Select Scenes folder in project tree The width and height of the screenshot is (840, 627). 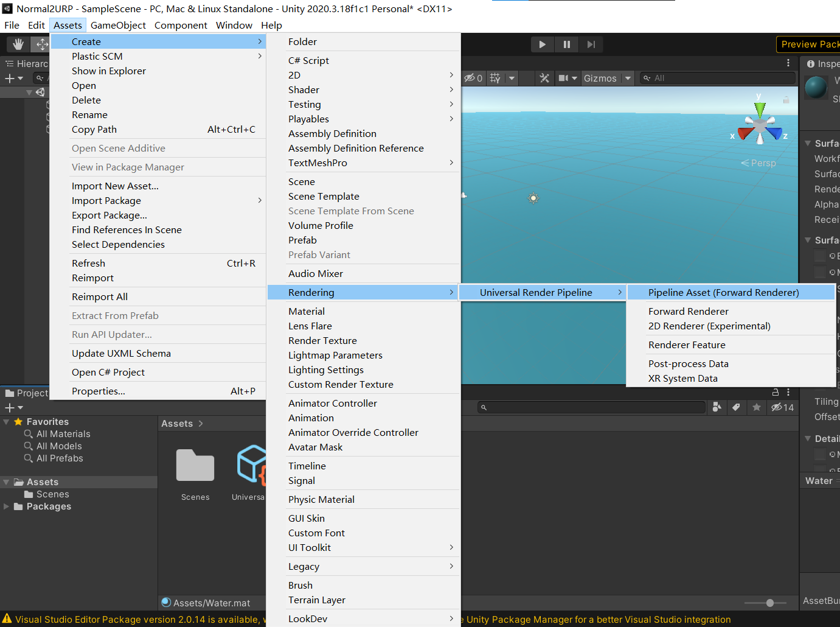coord(46,494)
